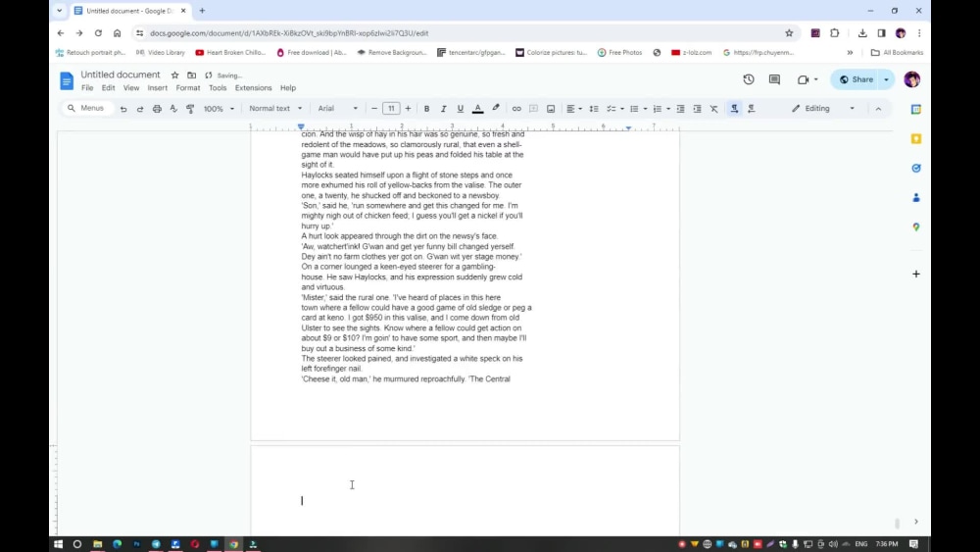The width and height of the screenshot is (980, 552).
Task: Increase indent of paragraph
Action: coord(698,109)
